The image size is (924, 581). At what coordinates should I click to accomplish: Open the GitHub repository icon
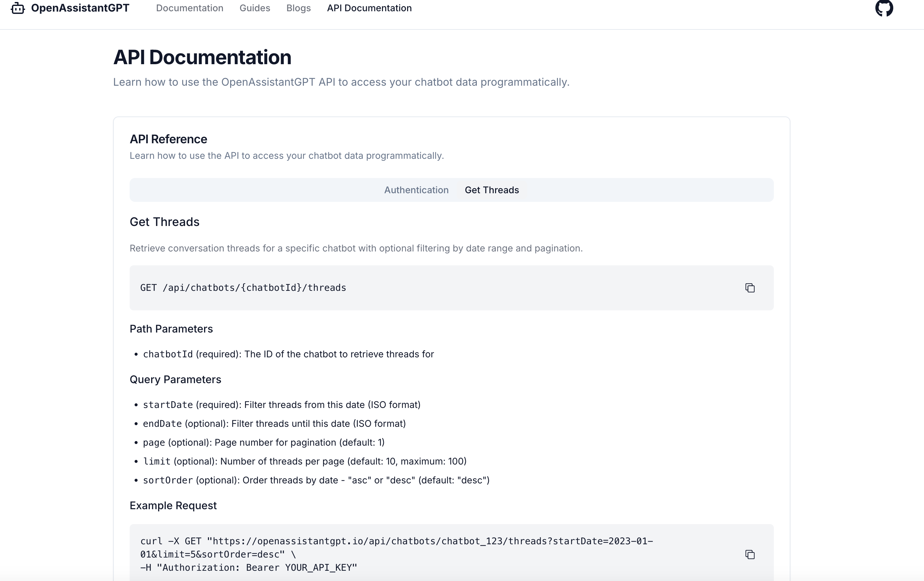tap(884, 8)
